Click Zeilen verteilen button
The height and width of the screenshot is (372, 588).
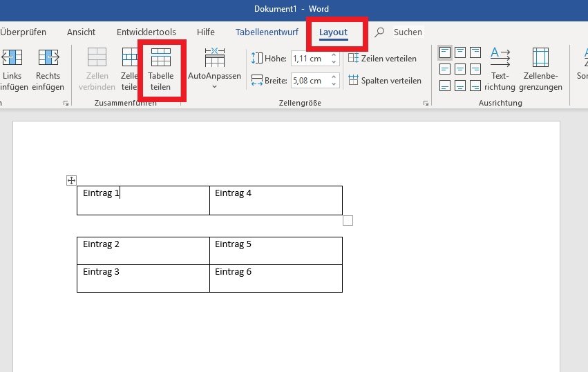click(382, 59)
